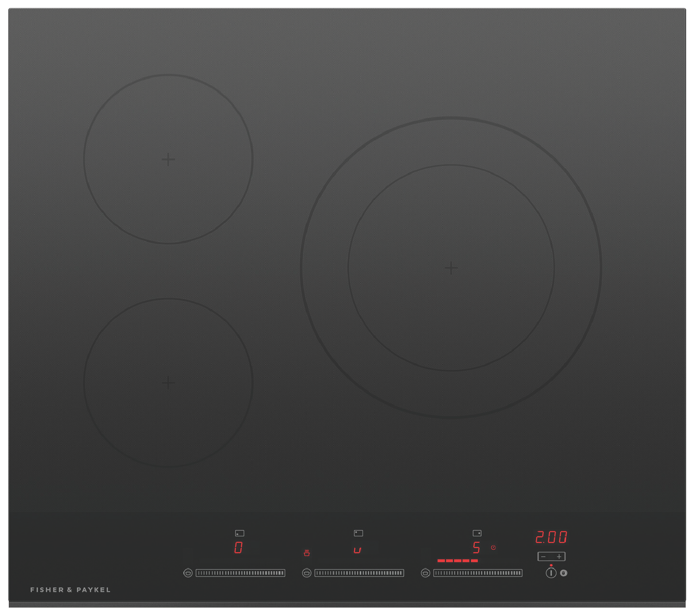Tap the gentle heat pot icon for right zone
Image resolution: width=694 pixels, height=616 pixels.
coord(425,573)
